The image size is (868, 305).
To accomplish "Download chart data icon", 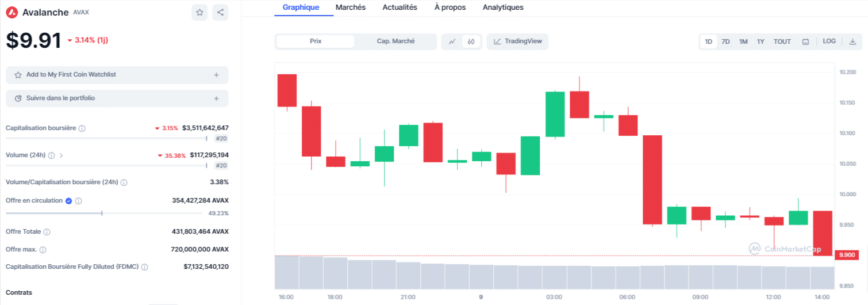I will (852, 41).
